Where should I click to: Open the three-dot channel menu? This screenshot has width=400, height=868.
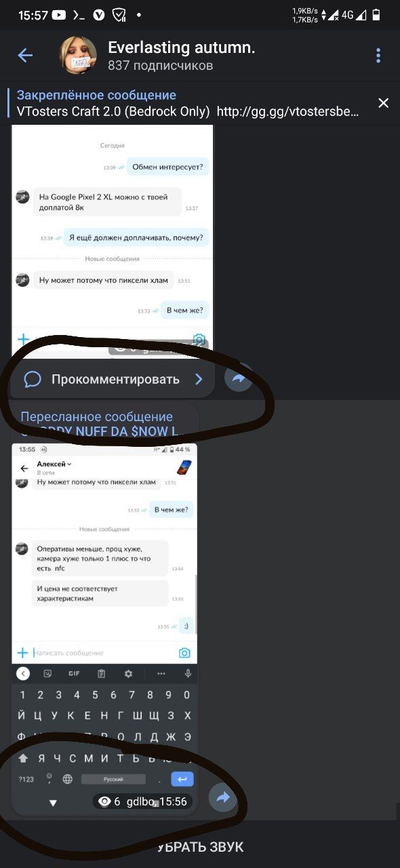[378, 56]
